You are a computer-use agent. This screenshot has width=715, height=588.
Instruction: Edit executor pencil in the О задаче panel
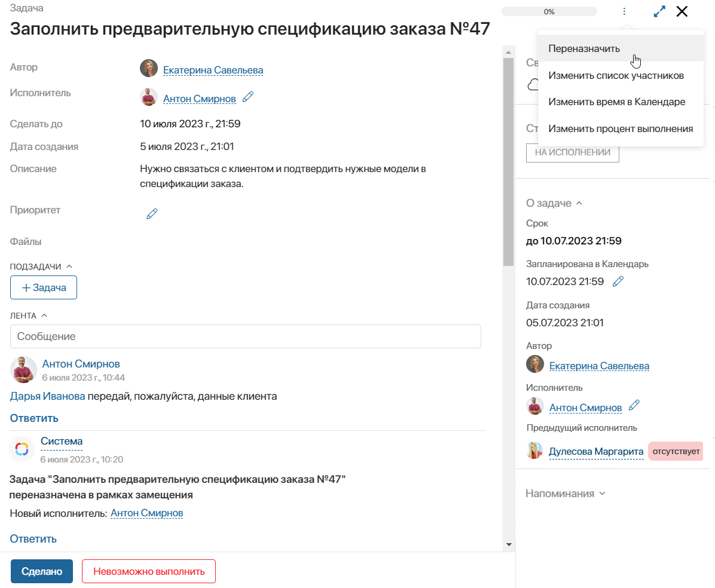pyautogui.click(x=634, y=405)
